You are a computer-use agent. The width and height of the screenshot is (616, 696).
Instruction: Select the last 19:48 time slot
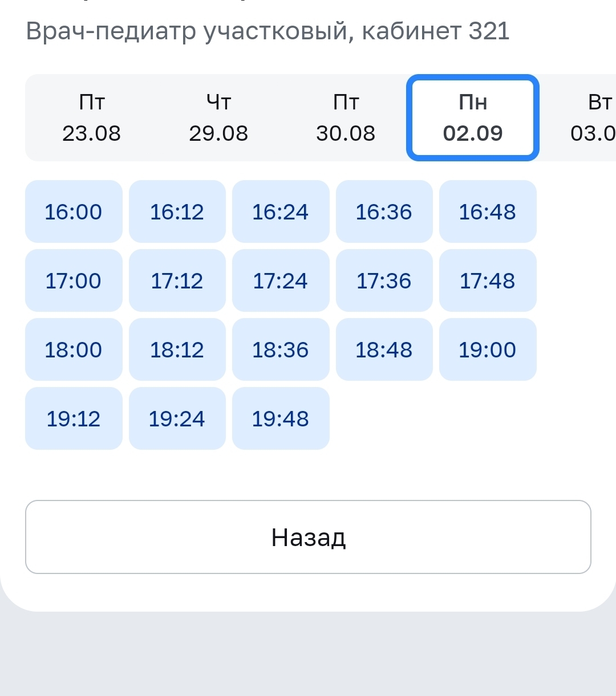(x=281, y=419)
